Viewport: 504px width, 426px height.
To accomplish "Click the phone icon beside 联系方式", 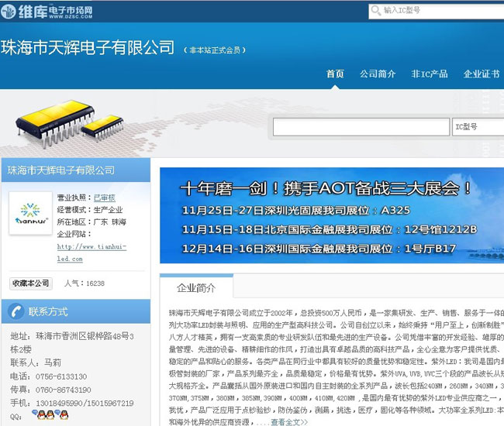I will pos(15,312).
